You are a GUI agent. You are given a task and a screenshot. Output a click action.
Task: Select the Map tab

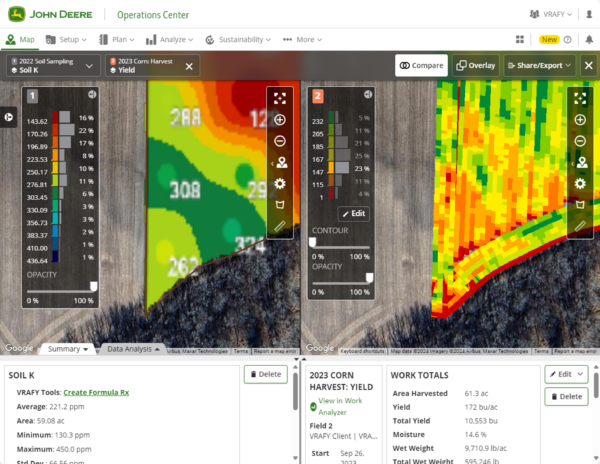(x=20, y=39)
